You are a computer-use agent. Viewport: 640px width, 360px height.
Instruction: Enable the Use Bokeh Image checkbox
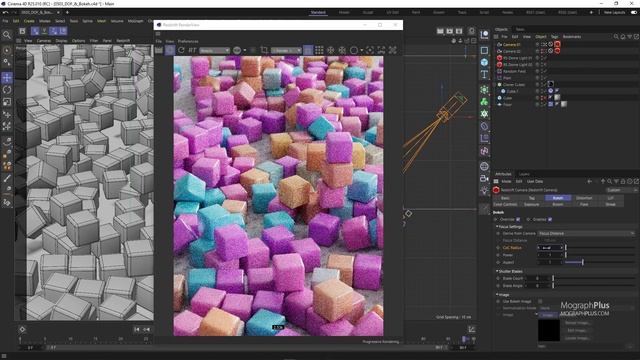[x=540, y=301]
